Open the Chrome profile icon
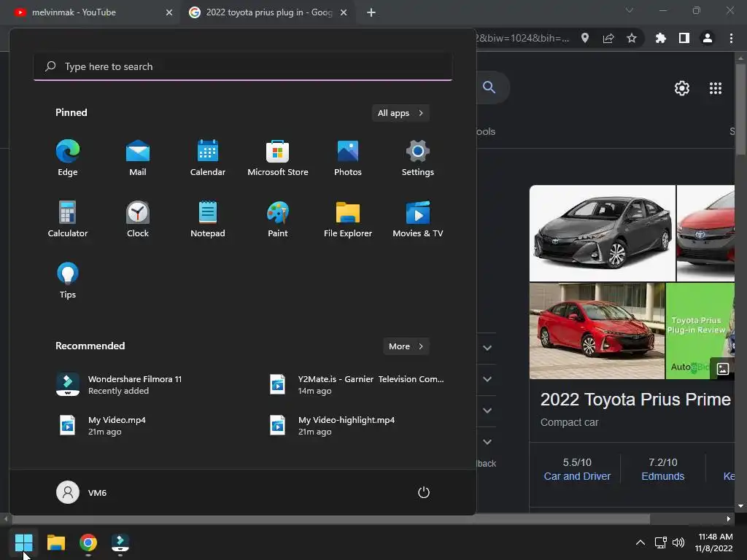Image resolution: width=747 pixels, height=560 pixels. 708,38
